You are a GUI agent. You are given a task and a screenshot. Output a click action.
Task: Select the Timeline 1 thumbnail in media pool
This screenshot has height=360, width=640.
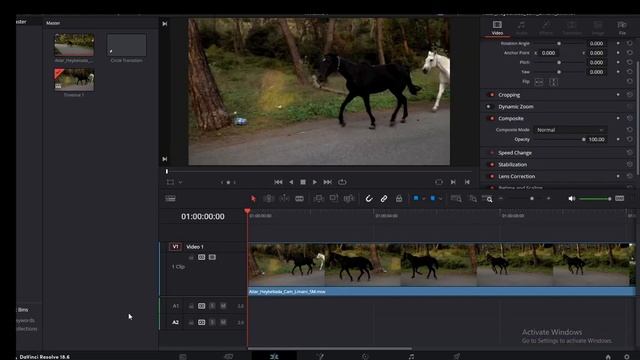[74, 79]
